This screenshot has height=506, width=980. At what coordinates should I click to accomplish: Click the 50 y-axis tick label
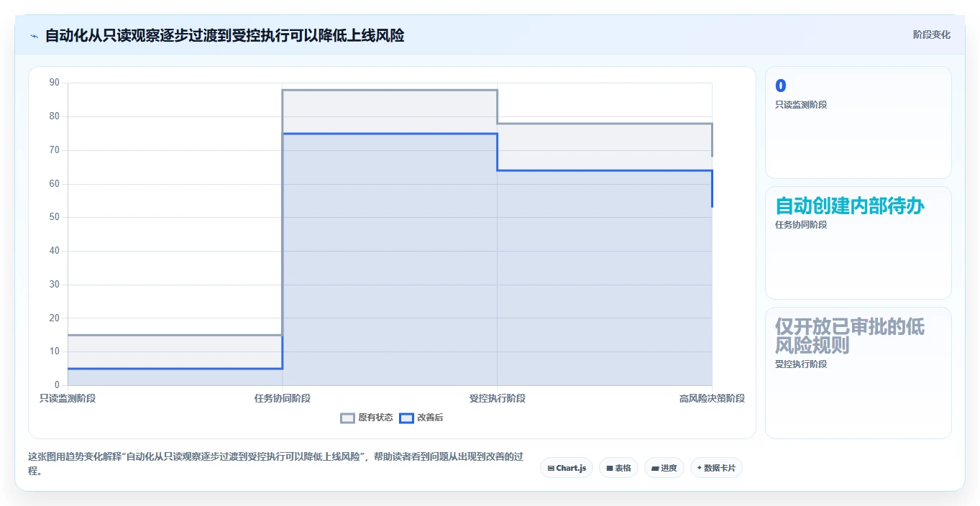click(x=55, y=217)
